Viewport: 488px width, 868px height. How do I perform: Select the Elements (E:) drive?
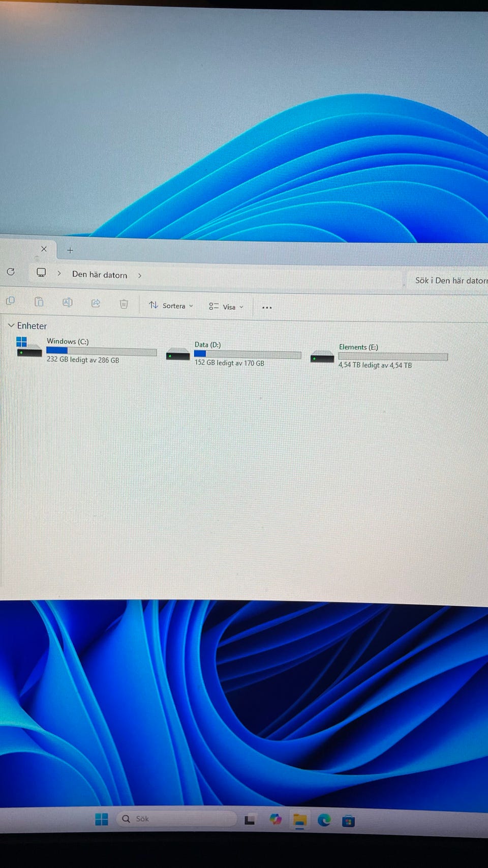pos(379,356)
